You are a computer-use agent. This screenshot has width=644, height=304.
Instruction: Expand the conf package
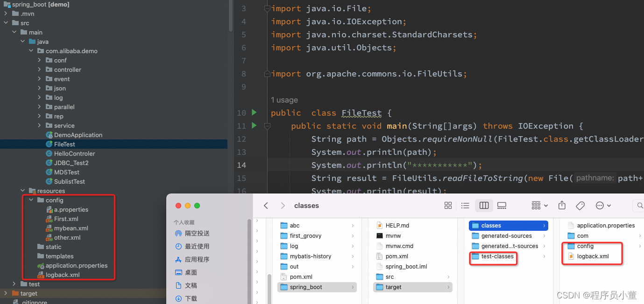pyautogui.click(x=39, y=60)
